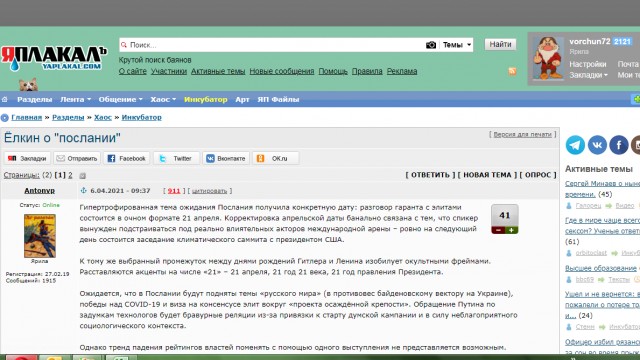Click the НОВАЯ ТЕМА link
This screenshot has height=360, width=640.
(487, 175)
